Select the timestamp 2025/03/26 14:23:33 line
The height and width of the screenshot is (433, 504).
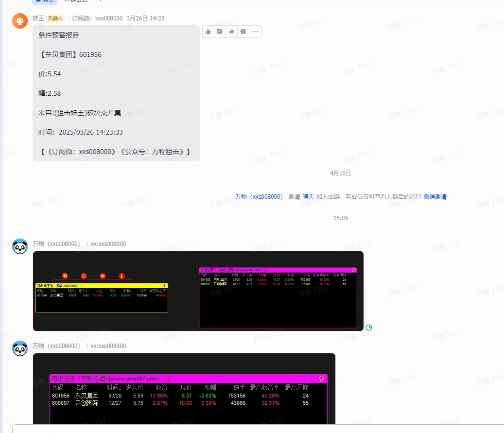(x=80, y=132)
